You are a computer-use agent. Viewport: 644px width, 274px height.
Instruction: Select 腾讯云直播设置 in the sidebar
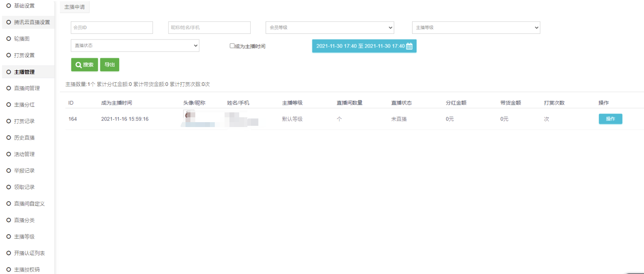[32, 22]
